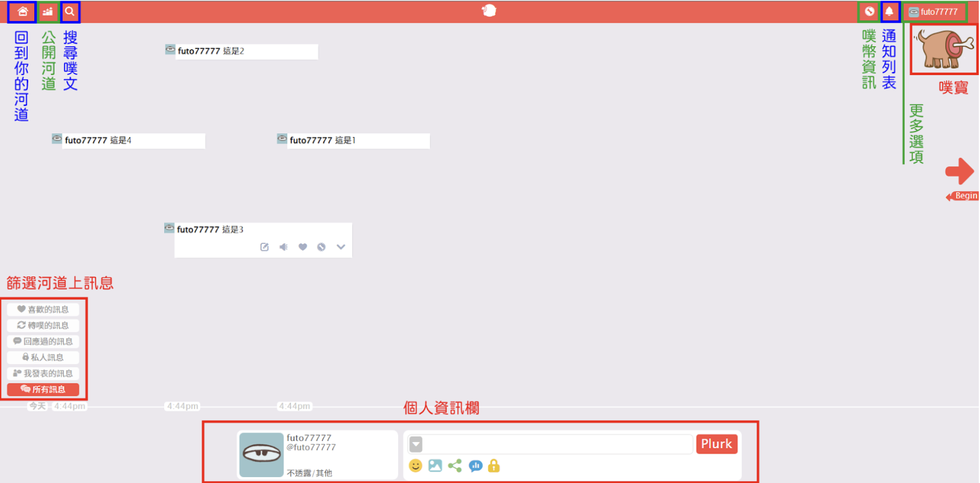The width and height of the screenshot is (980, 483).
Task: Show only 我發表的訊息
Action: [x=43, y=374]
